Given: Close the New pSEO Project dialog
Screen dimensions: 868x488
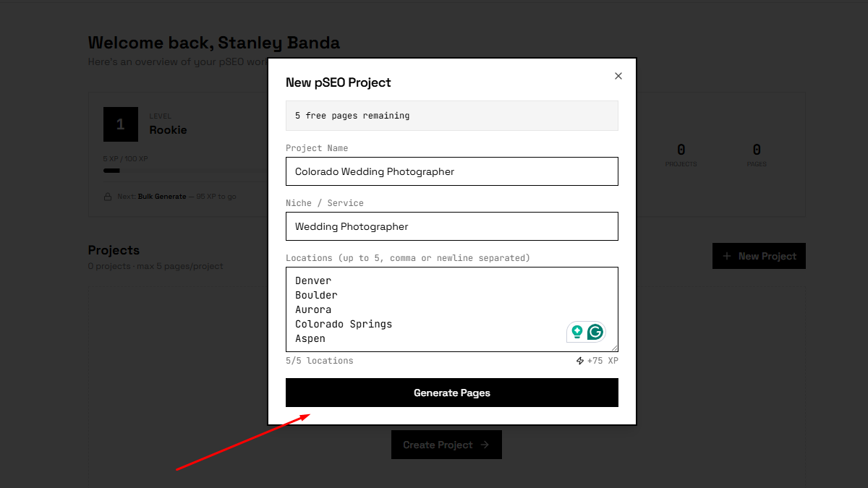Looking at the screenshot, I should pos(618,76).
